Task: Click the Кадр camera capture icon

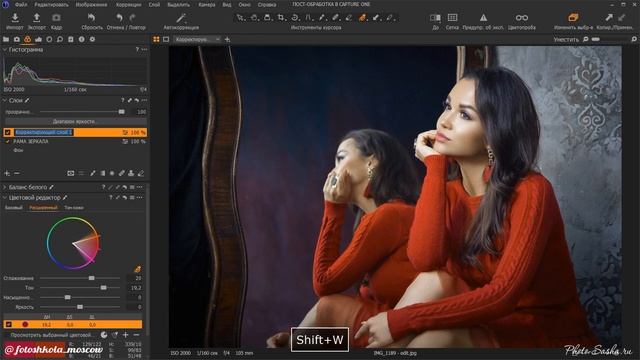Action: coord(56,18)
